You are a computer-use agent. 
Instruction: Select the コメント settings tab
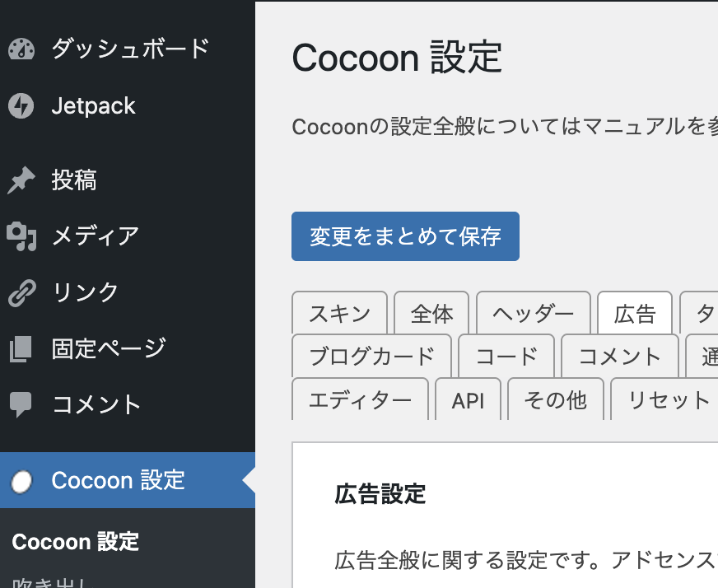620,356
